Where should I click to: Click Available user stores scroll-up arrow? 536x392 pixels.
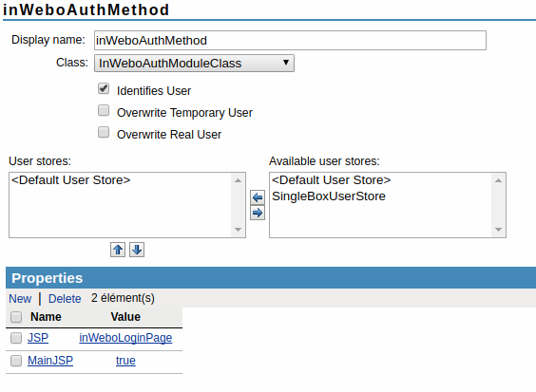point(498,180)
